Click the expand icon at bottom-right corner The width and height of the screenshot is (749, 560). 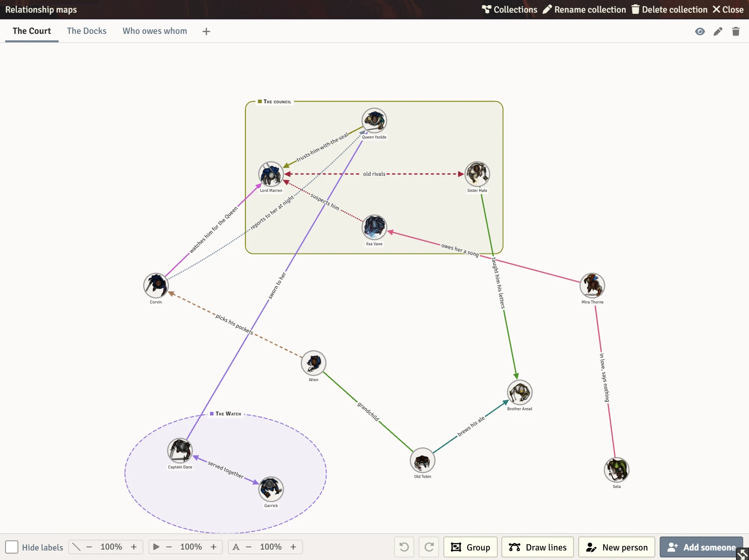point(742,554)
